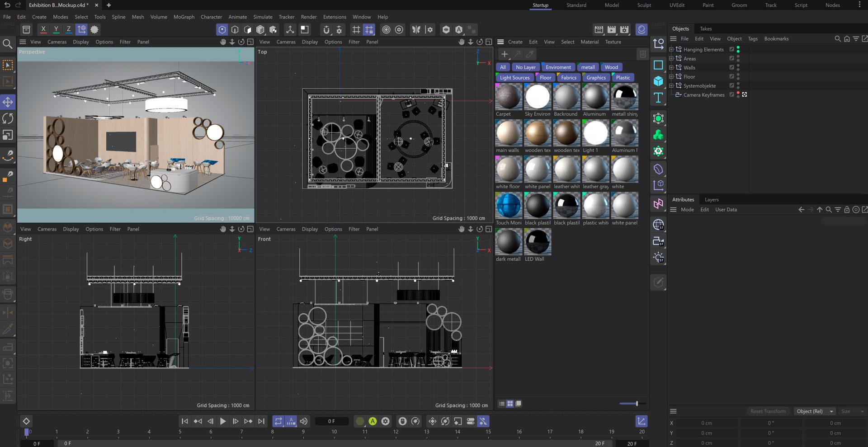This screenshot has height=447, width=868.
Task: Select the Rotate tool in left toolbar
Action: (x=8, y=118)
